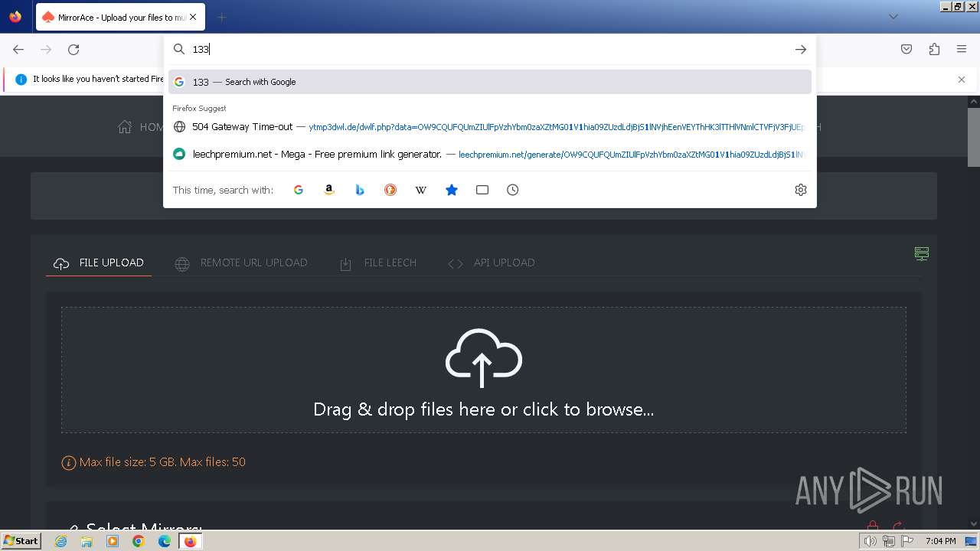Screen dimensions: 980x551
Task: Open Firefox application menu
Action: (962, 49)
